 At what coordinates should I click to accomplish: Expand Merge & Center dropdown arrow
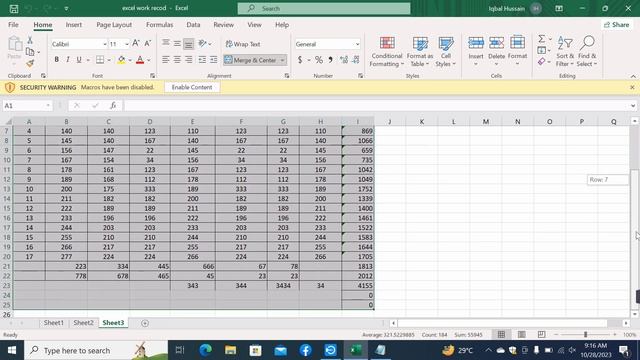282,60
